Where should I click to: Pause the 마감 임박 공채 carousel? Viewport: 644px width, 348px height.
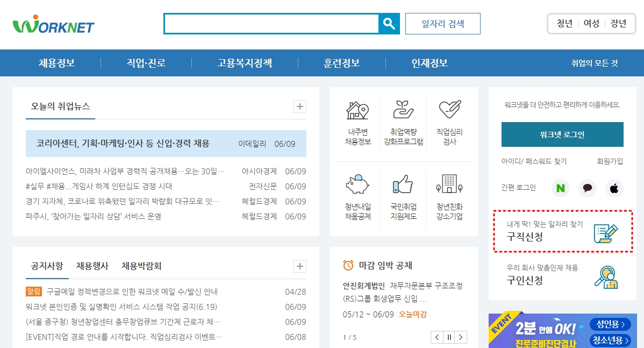pyautogui.click(x=449, y=336)
